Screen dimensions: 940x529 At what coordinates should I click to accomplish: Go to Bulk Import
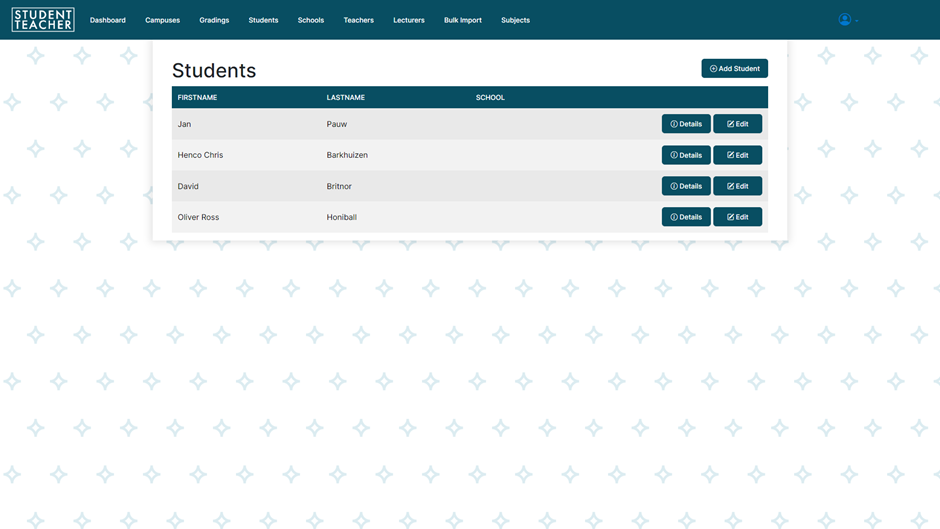click(x=463, y=20)
